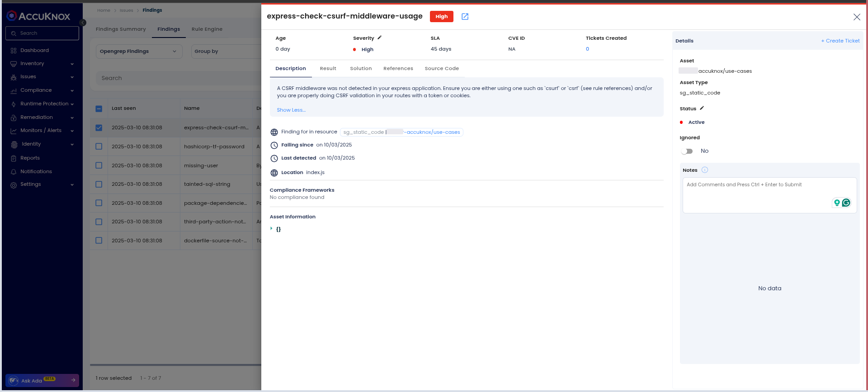Screen dimensions: 868x392
Task: Collapse the sidebar with arrow button
Action: coord(83,23)
